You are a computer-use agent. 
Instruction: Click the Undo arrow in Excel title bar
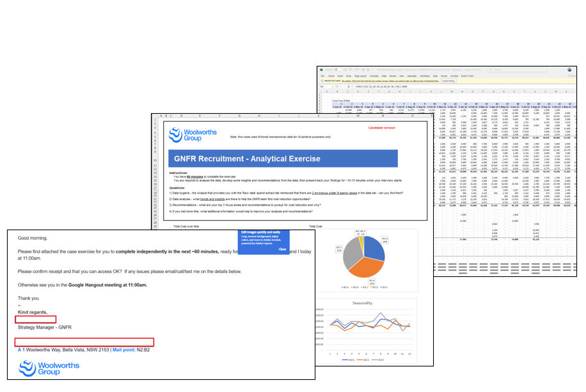[x=350, y=70]
